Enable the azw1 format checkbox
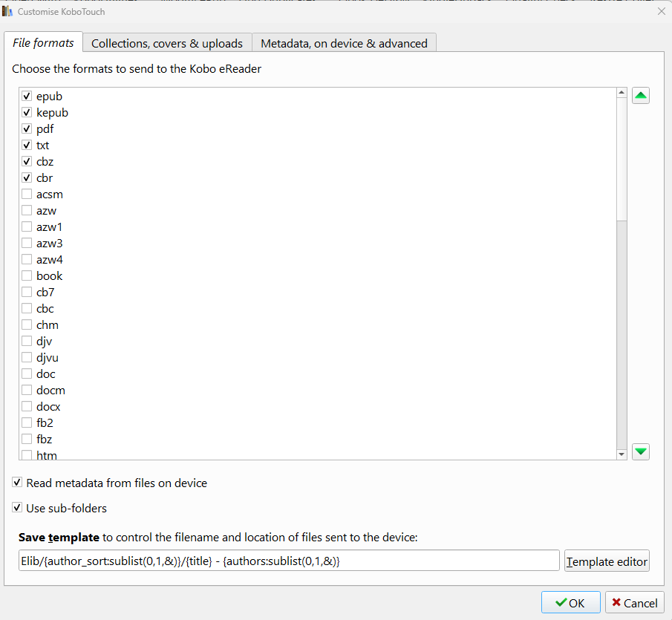Image resolution: width=672 pixels, height=620 pixels. coord(27,226)
